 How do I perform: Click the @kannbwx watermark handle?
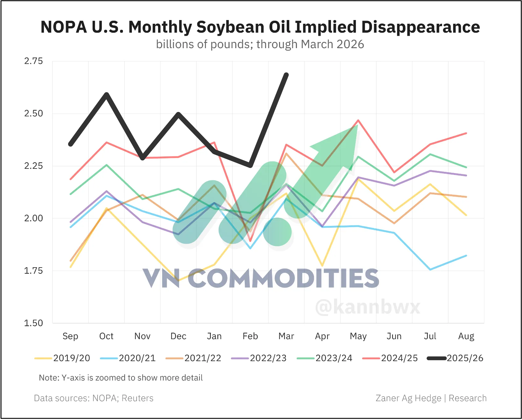368,307
